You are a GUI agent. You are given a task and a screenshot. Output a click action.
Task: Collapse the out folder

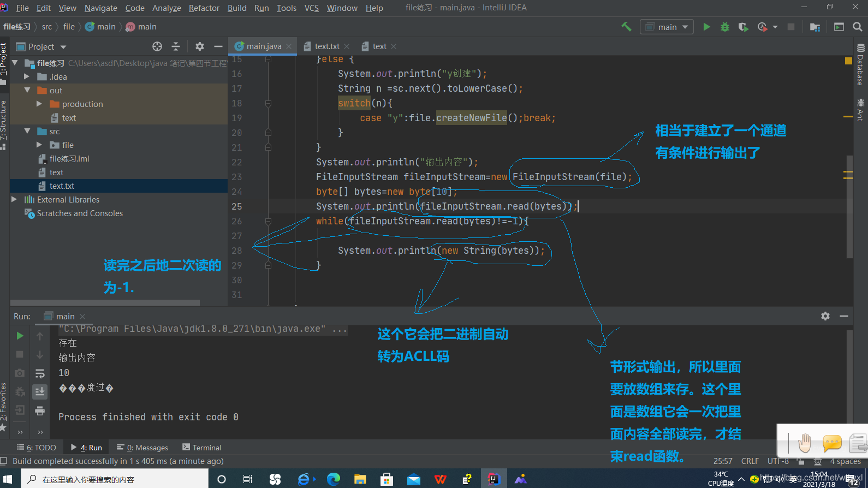[27, 90]
